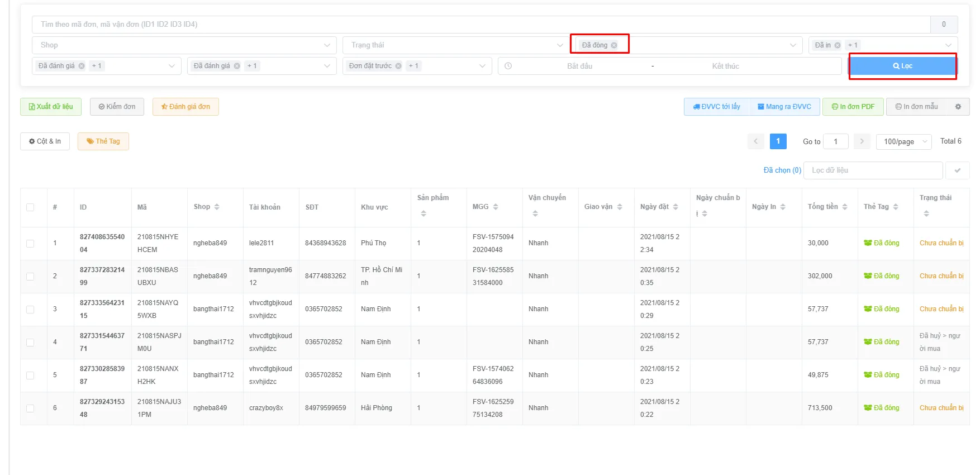This screenshot has height=475, width=980.
Task: Sort orders by Ngày In
Action: [x=783, y=207]
